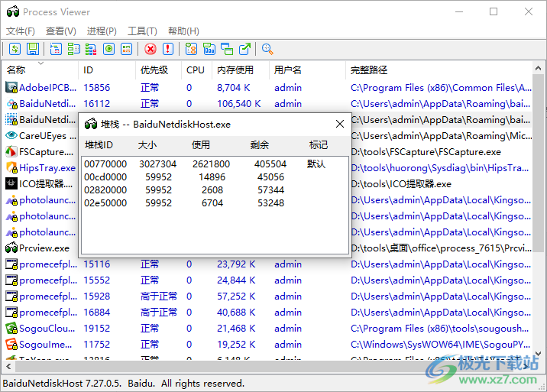This screenshot has height=392, width=547.
Task: Click memory value 106,540 K
Action: [x=239, y=104]
